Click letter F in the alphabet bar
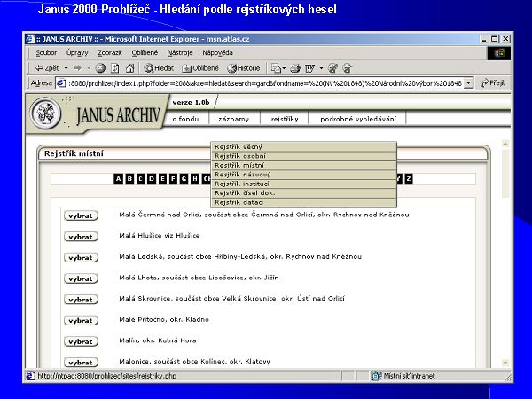 point(173,179)
